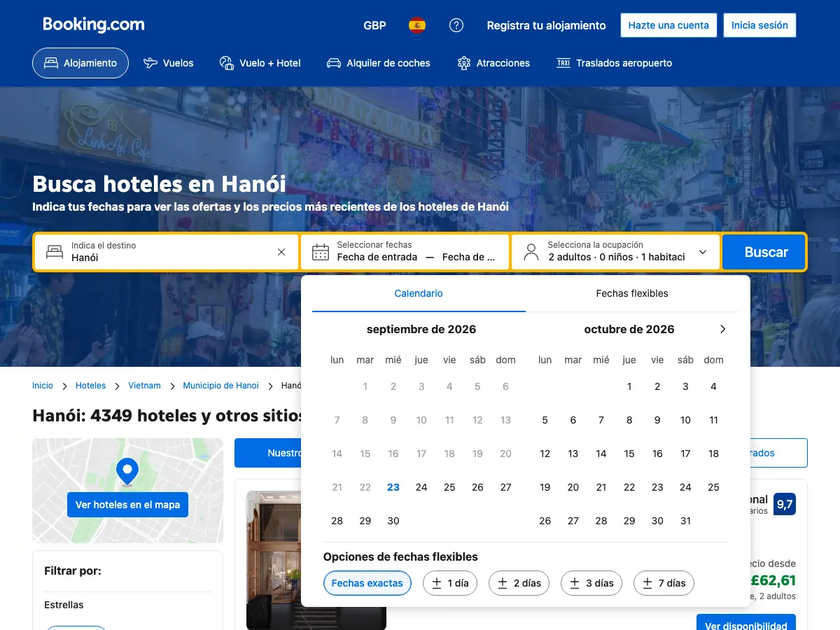
Task: Click the destination field containing Hanói
Action: point(167,252)
